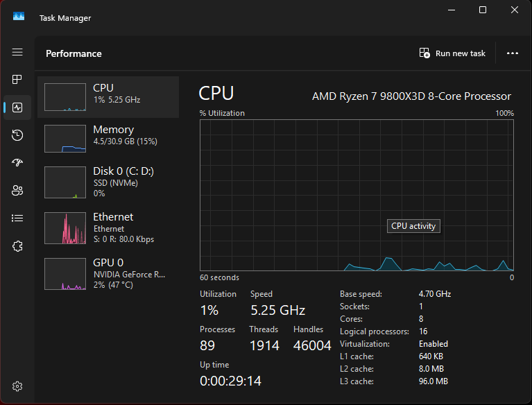This screenshot has width=532, height=405.
Task: Click the AMD Ryzen 7 9800X3D processor name
Action: pos(411,96)
